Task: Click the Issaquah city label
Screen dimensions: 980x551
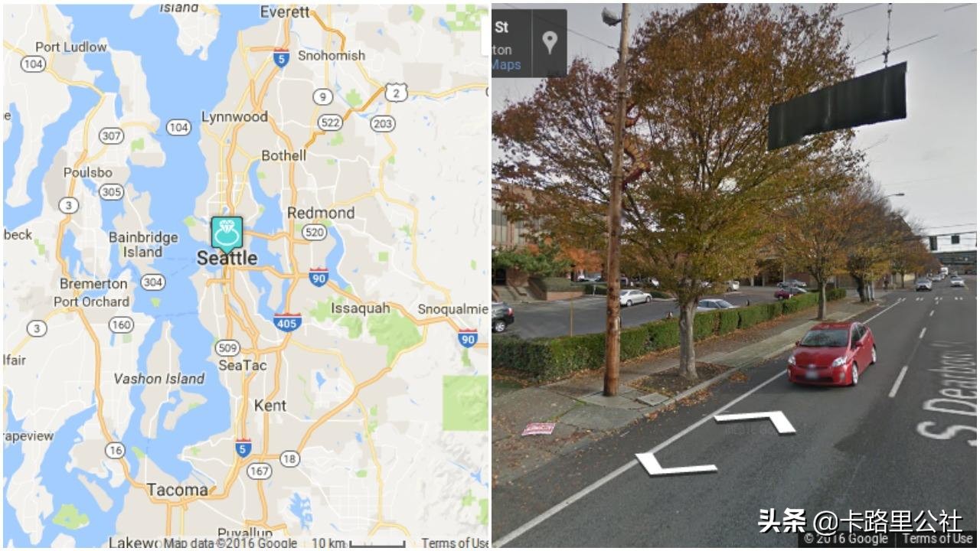Action: (x=360, y=308)
